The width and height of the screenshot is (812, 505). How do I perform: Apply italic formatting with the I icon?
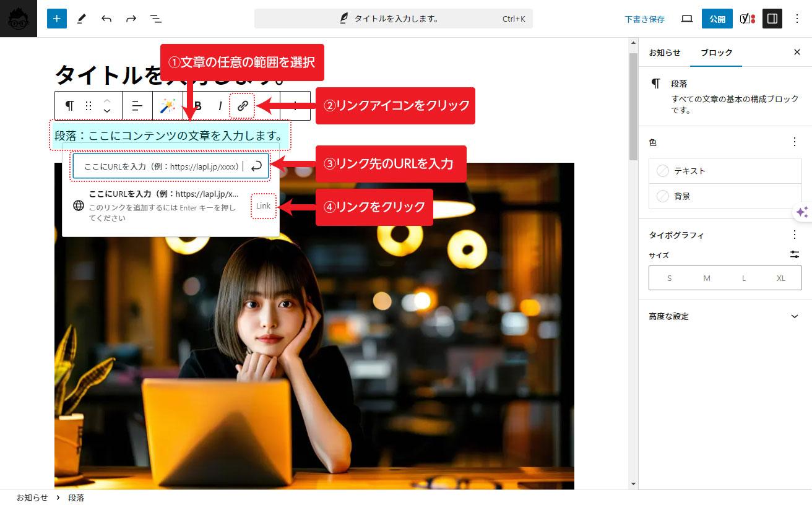220,106
